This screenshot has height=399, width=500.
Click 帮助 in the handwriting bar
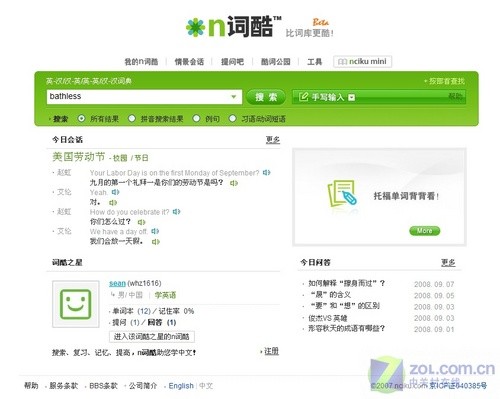455,96
